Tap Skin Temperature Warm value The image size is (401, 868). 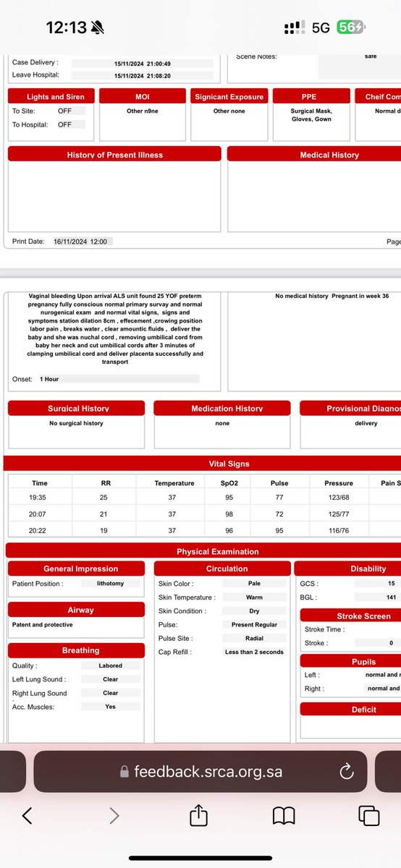pyautogui.click(x=254, y=597)
